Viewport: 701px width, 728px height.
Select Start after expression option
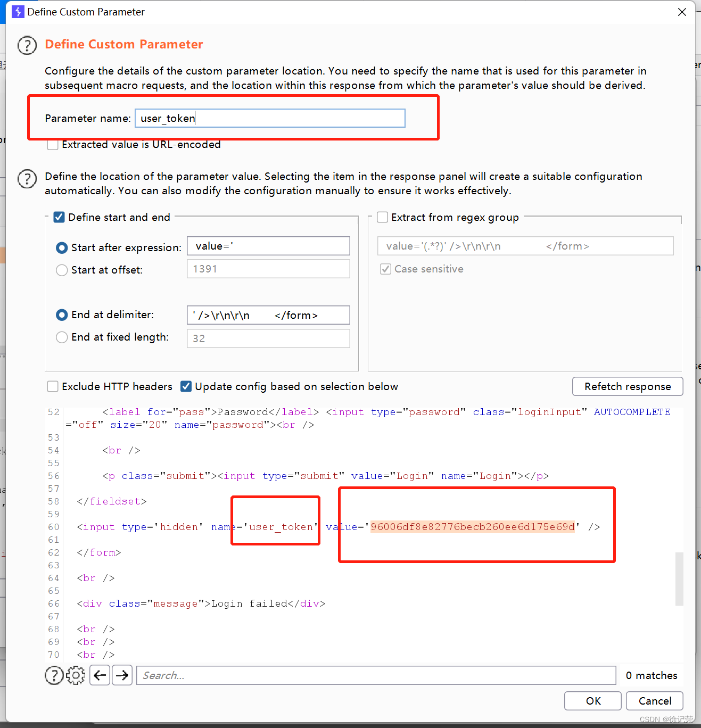62,248
